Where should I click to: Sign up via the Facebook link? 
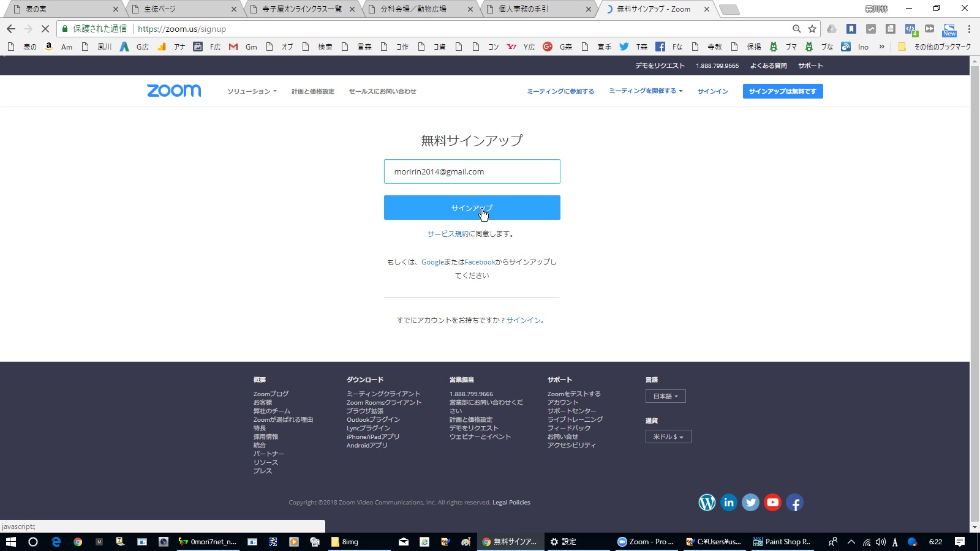[480, 262]
